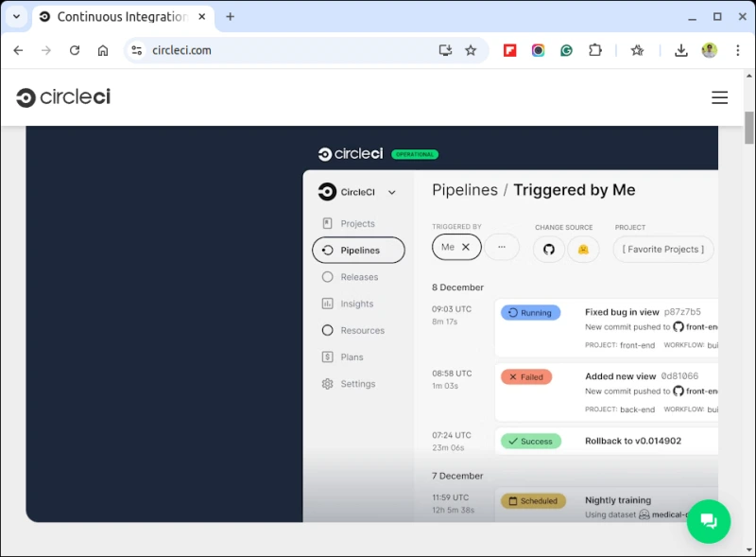756x557 pixels.
Task: Toggle the GitHub change source filter
Action: pos(549,250)
